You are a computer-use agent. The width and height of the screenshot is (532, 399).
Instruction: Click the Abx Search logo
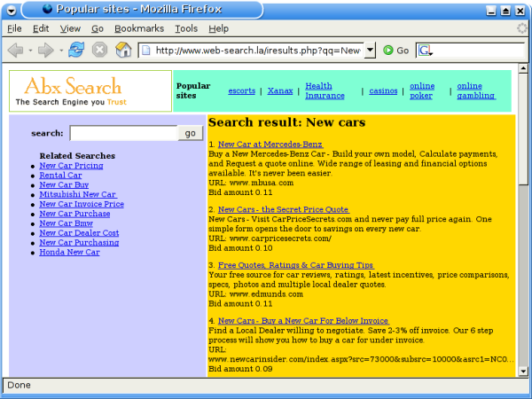click(90, 91)
